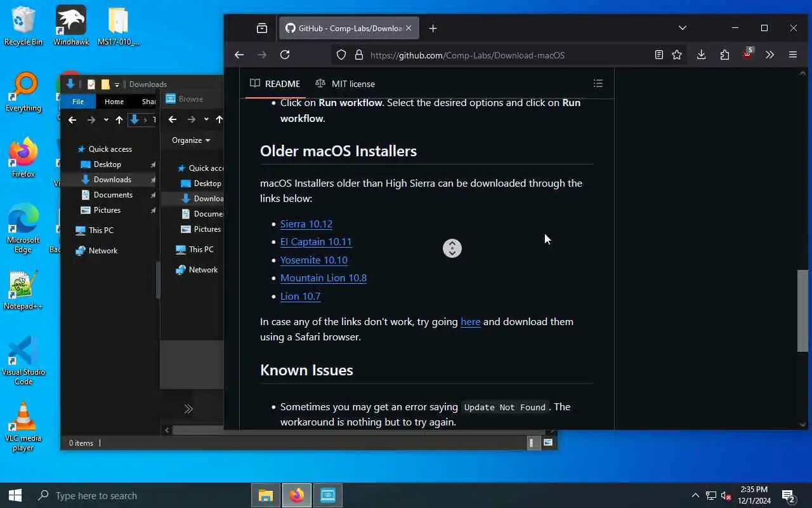Select the Microsoft Edge desktop icon
The image size is (812, 508).
[23, 229]
